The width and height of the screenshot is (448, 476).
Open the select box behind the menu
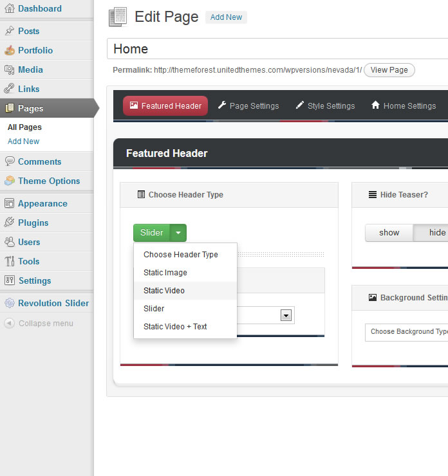[x=286, y=315]
